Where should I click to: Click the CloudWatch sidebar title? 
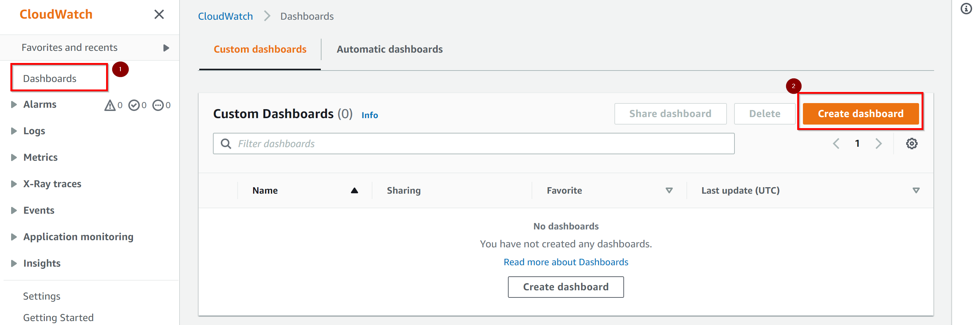[56, 14]
